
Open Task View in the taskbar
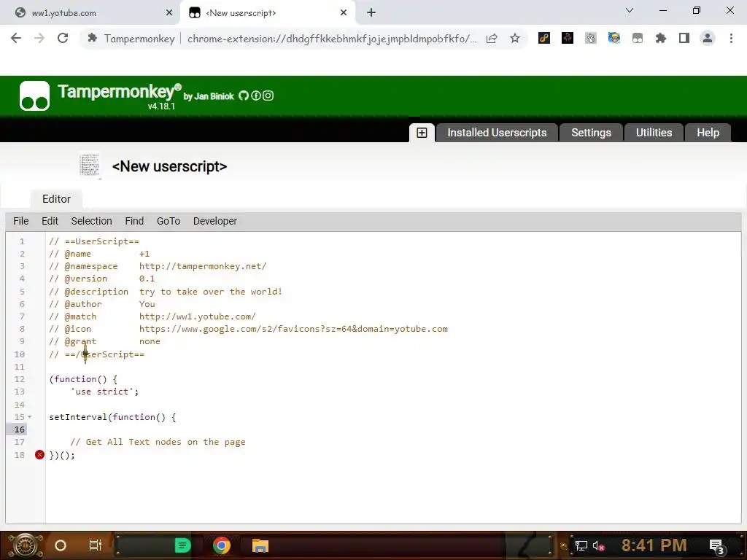tap(96, 545)
